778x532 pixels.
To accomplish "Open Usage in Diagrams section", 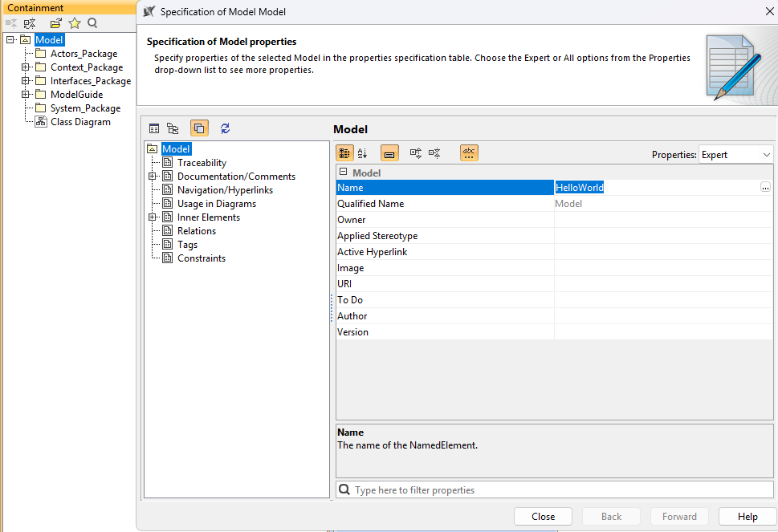I will coord(216,204).
